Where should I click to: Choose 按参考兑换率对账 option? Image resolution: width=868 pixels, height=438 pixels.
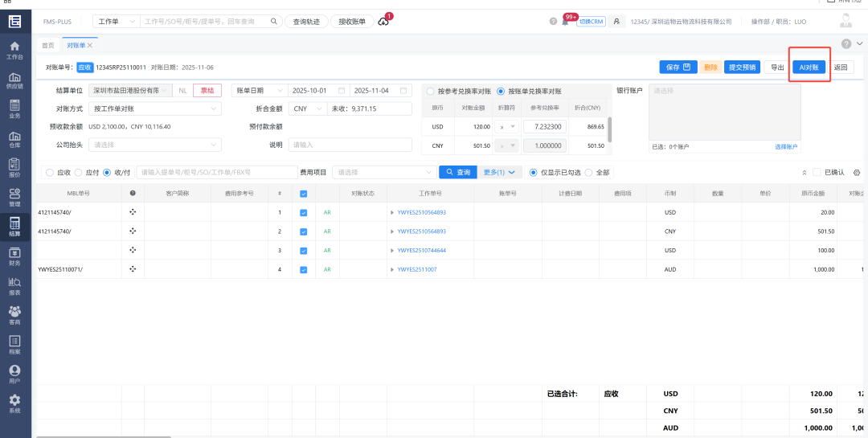430,91
